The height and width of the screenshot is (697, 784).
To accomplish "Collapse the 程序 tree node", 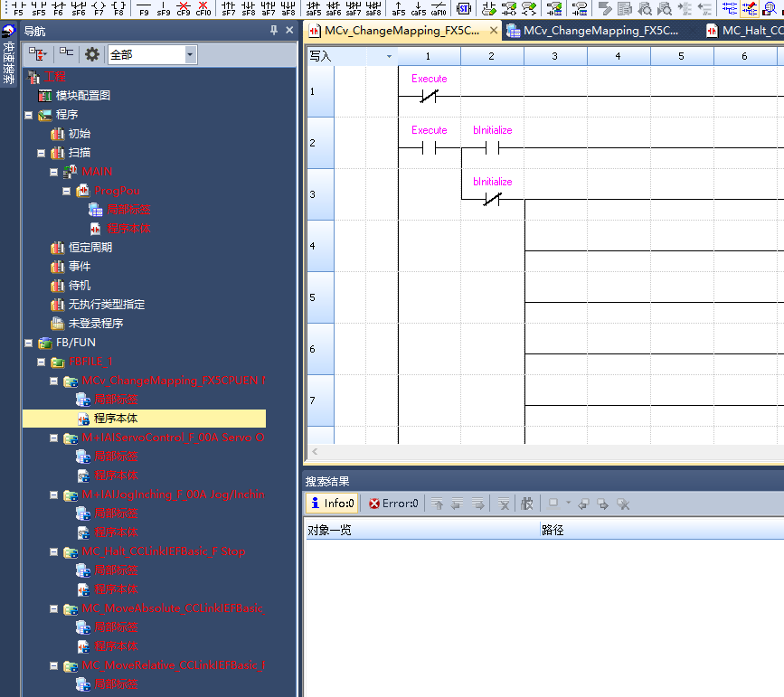I will tap(29, 115).
